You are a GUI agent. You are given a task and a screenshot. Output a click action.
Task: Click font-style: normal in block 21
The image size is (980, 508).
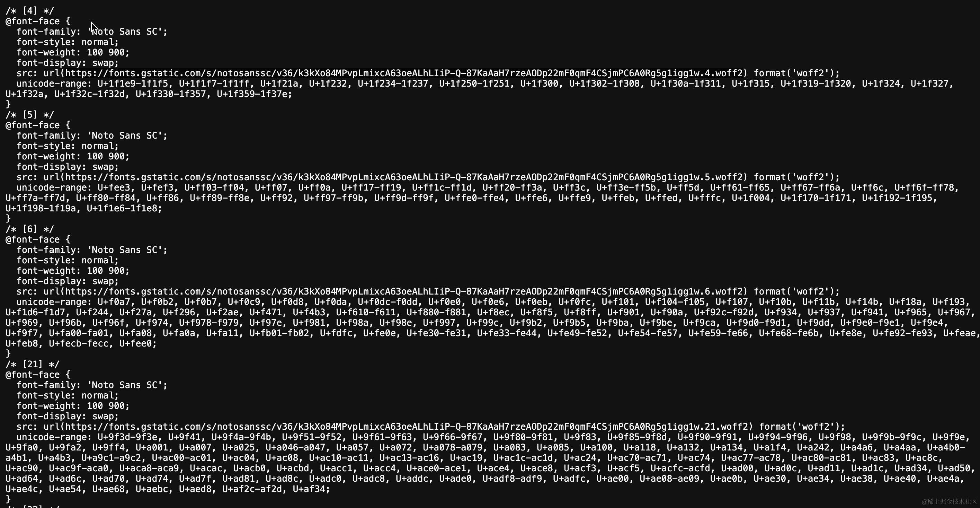point(67,395)
